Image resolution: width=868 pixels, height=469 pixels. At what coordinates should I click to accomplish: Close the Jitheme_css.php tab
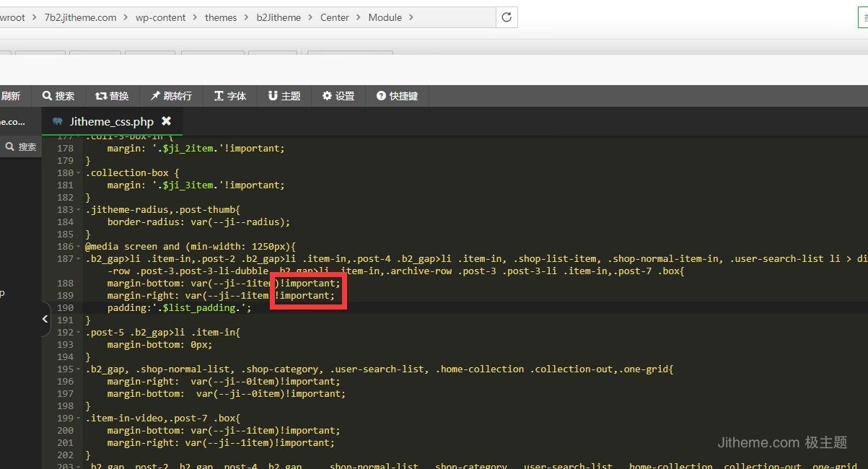[x=167, y=121]
